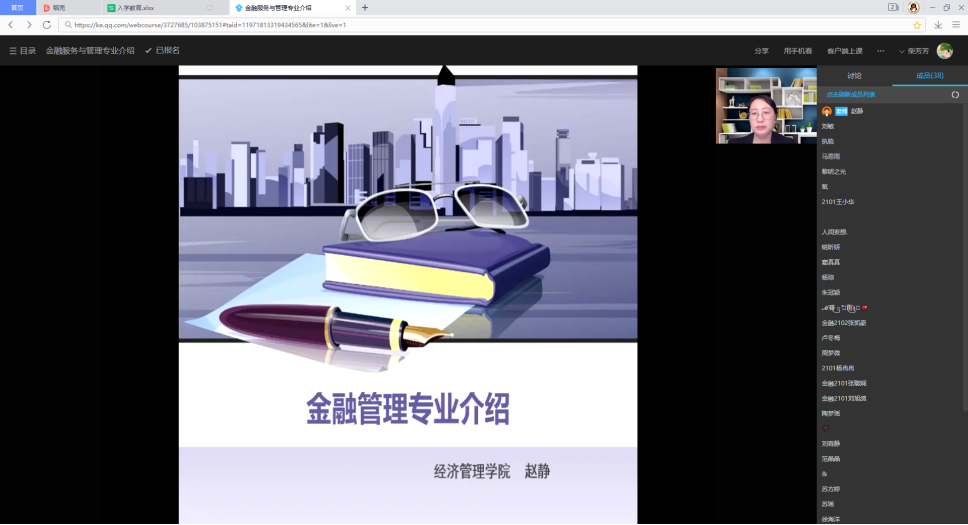Toggle the 已报名 enrollment status
Viewport: 968px width, 525px height.
pos(162,50)
